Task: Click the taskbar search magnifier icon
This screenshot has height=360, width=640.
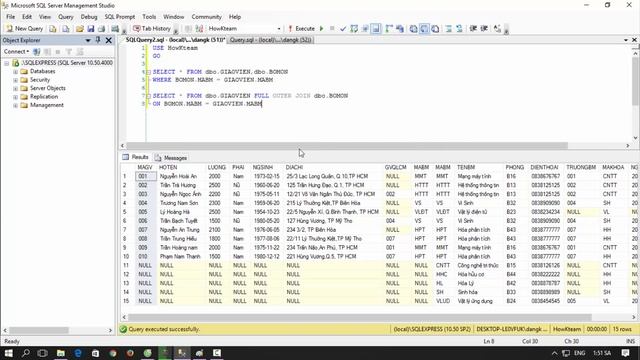Action: pos(25,353)
